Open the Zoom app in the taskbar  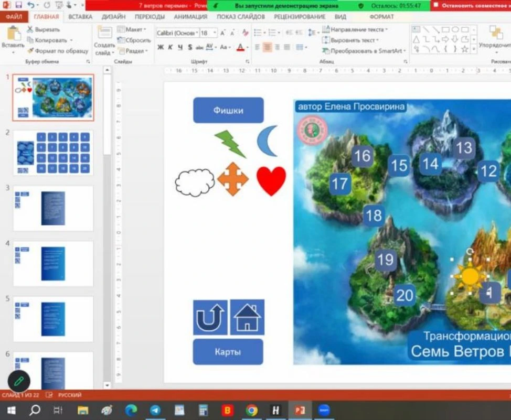(324, 410)
